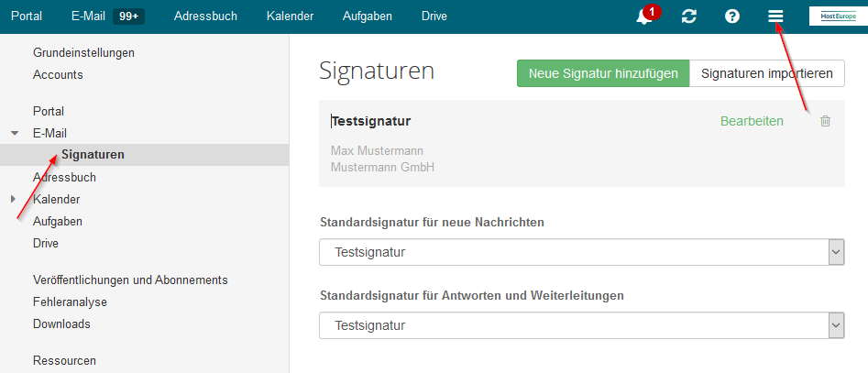Open the replies and forwards signature dropdown
Viewport: 868px width, 373px height.
pos(582,326)
